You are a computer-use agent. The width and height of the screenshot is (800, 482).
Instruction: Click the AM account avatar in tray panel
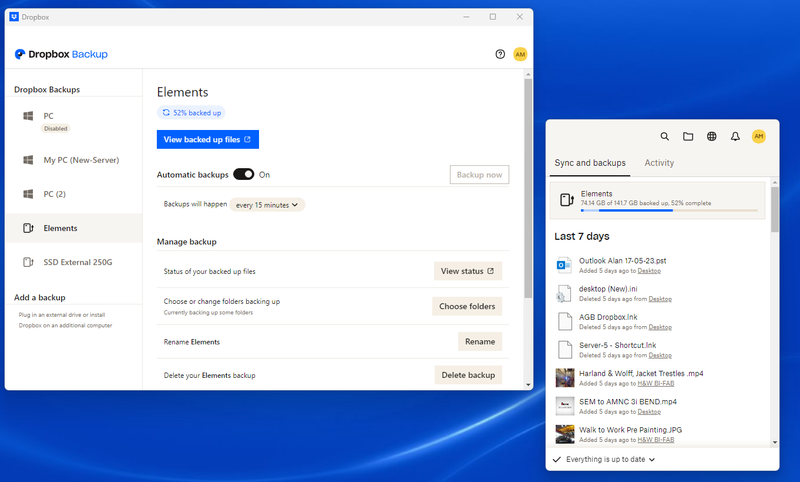[758, 136]
